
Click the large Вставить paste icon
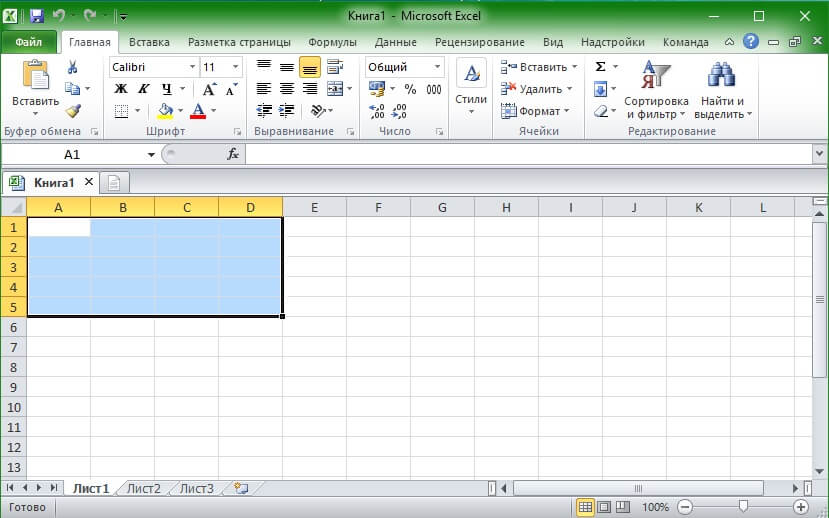35,75
